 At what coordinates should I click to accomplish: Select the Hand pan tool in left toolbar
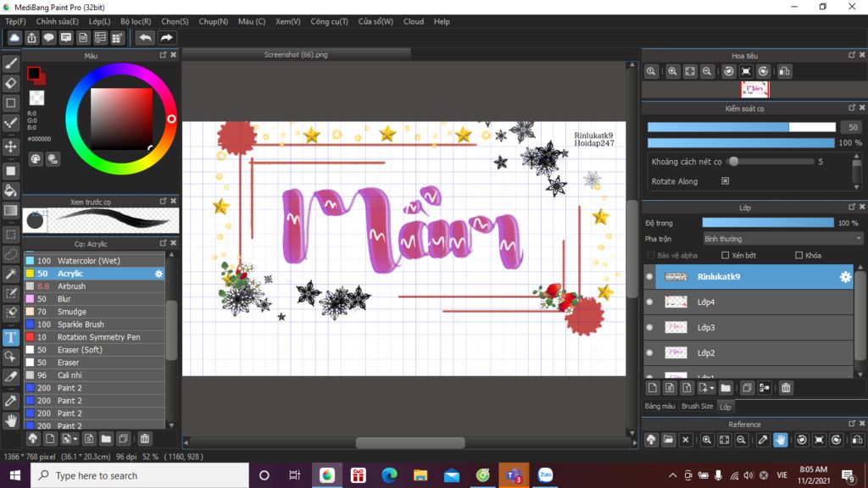click(x=10, y=421)
